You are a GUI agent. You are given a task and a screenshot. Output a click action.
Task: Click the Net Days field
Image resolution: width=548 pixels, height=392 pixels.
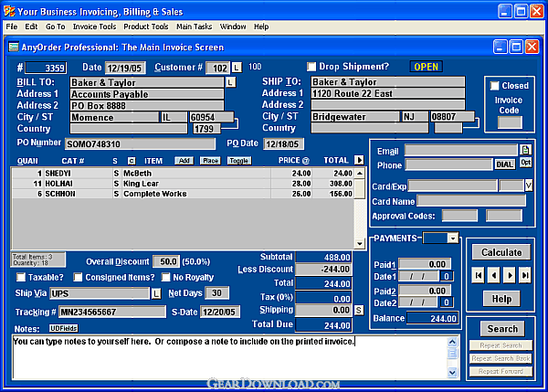216,293
